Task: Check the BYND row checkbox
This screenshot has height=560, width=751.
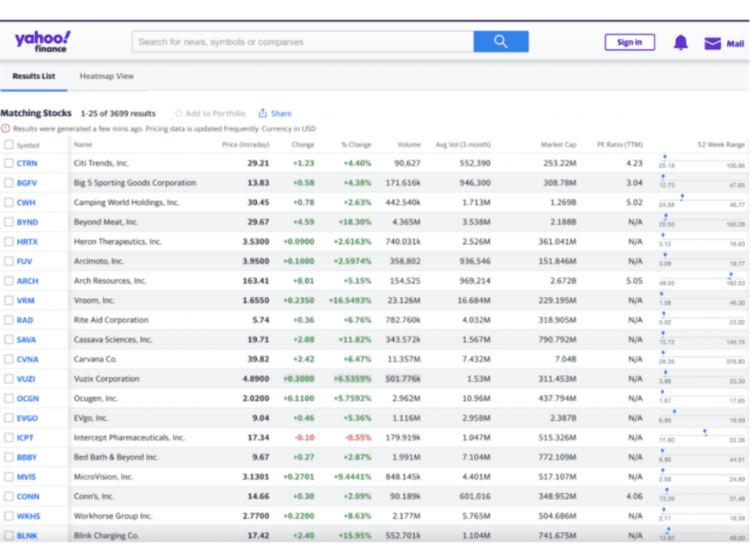Action: click(x=9, y=222)
